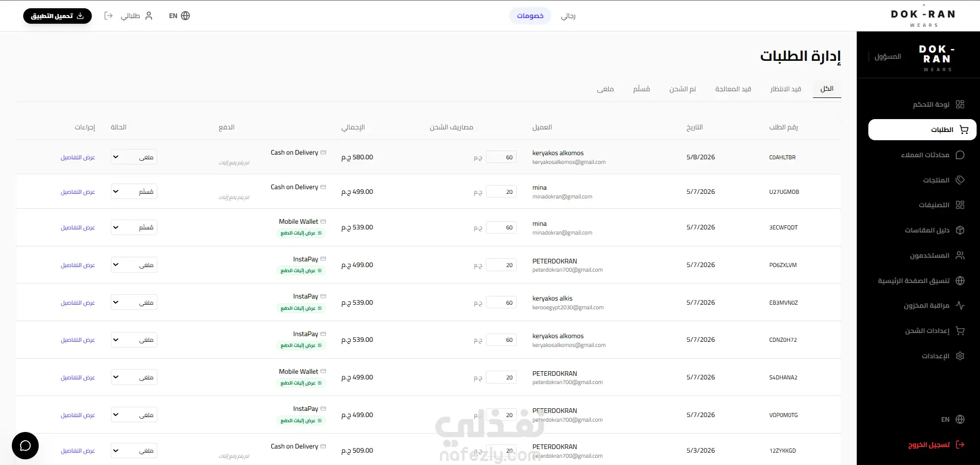Viewport: 980px width, 465px height.
Task: Click shipping cost field for order U27UGMOB
Action: click(501, 192)
